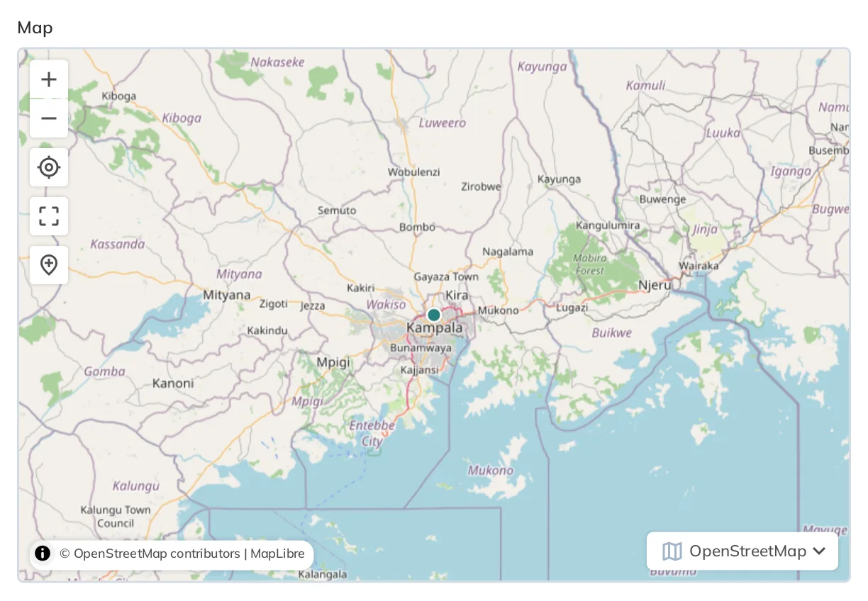Click the Mityana town label
This screenshot has height=601, width=868.
click(227, 295)
